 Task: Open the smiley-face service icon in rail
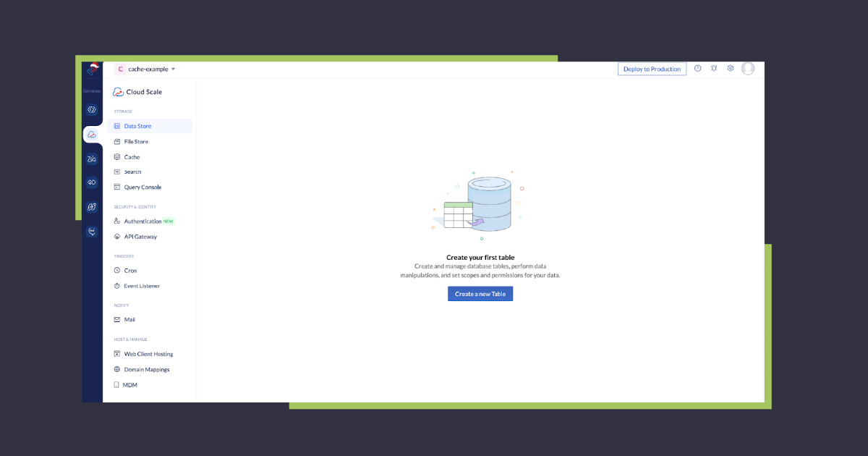[92, 232]
